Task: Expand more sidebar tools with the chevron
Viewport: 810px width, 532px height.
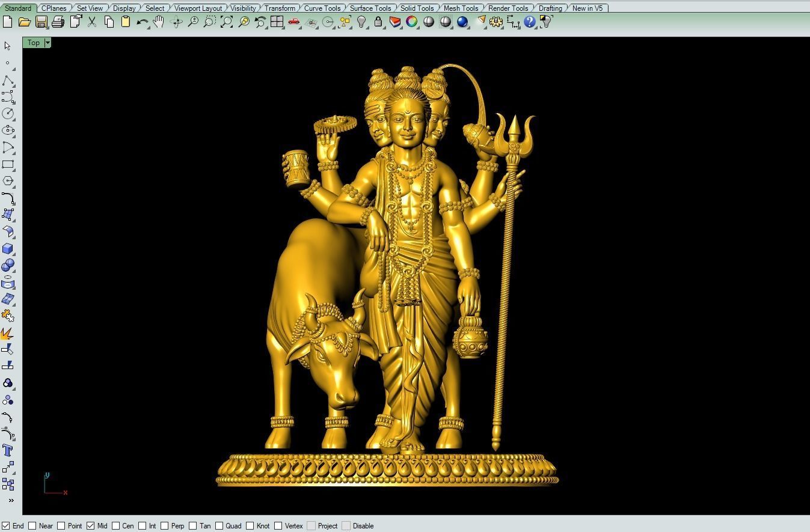Action: tap(10, 500)
